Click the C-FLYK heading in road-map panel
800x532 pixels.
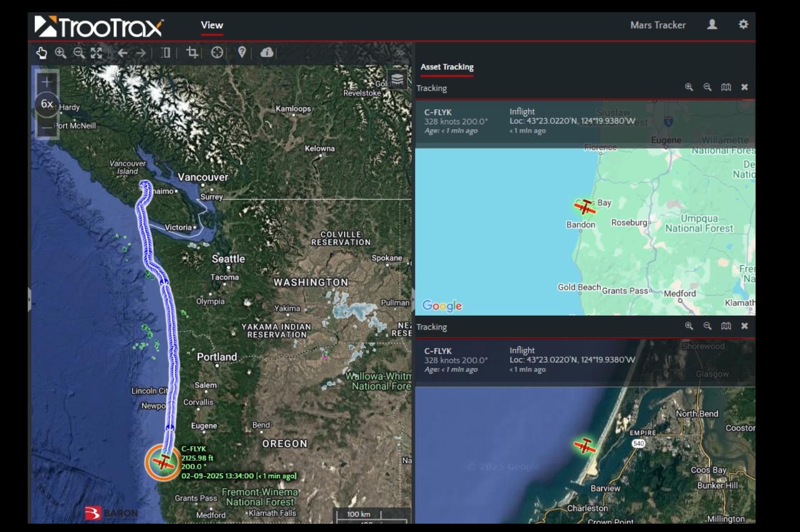[438, 112]
